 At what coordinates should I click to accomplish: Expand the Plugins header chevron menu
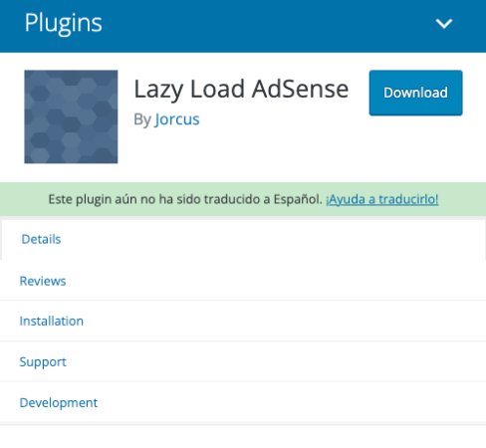(444, 24)
